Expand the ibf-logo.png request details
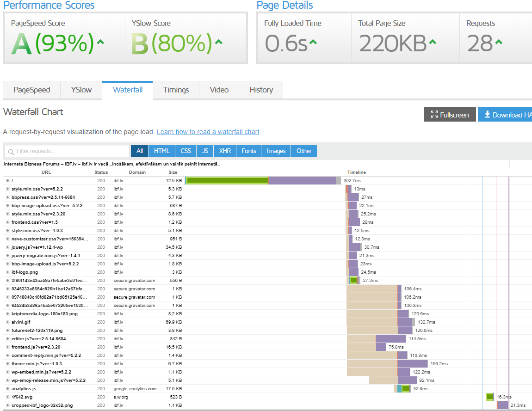The height and width of the screenshot is (411, 532). coord(7,272)
